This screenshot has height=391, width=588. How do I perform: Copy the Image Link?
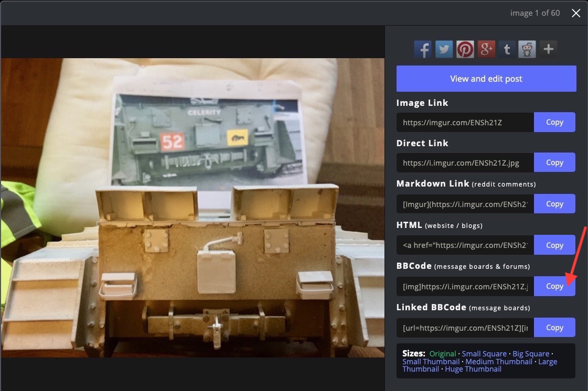554,122
